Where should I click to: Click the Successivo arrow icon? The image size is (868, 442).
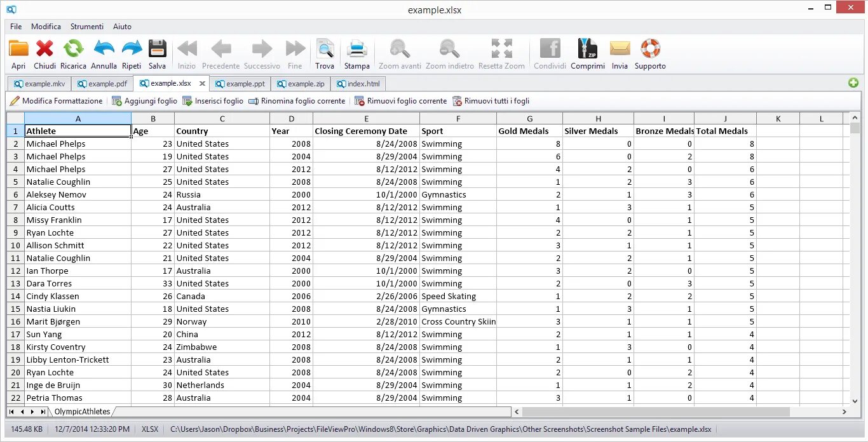tap(262, 48)
